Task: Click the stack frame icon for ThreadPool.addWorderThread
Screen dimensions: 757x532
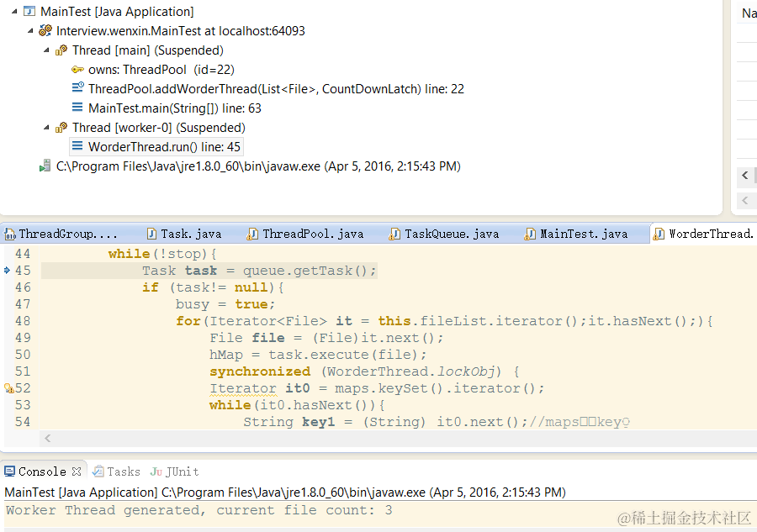Action: pyautogui.click(x=77, y=87)
